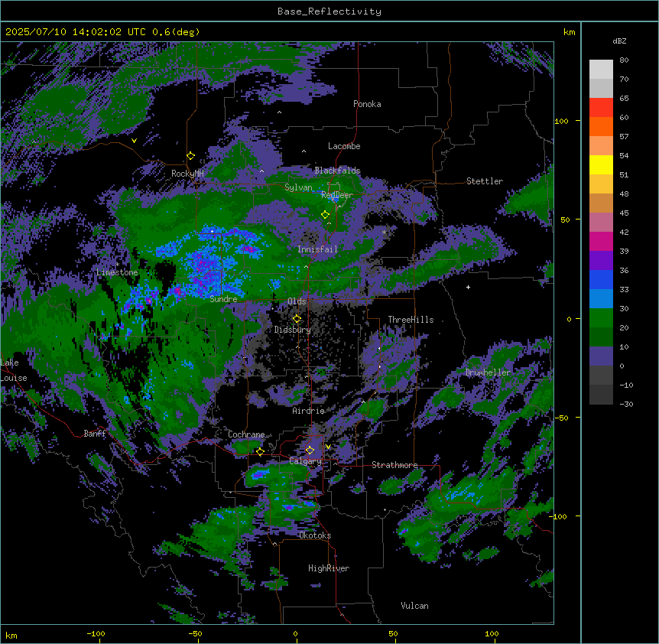659x644 pixels.
Task: Click the Limestone label
Action: pos(117,272)
